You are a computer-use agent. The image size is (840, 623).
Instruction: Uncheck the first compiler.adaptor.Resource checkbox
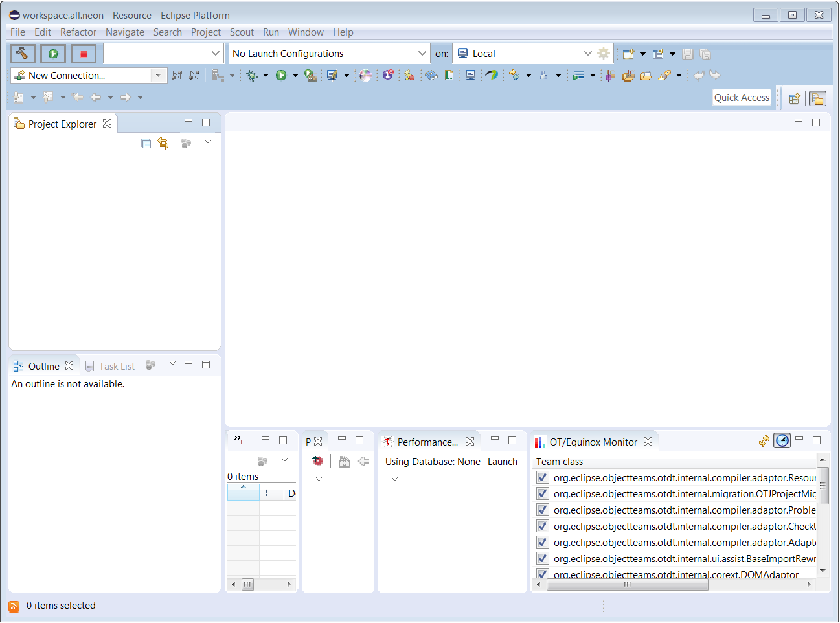(543, 478)
